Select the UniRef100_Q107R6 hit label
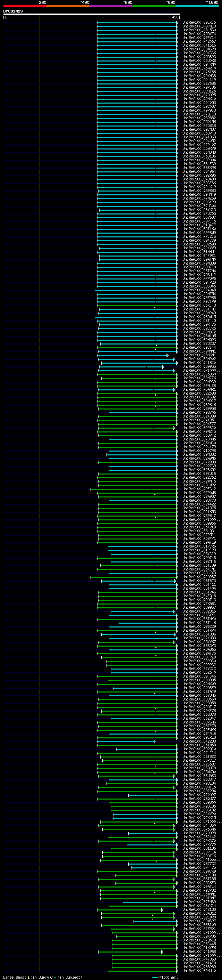This screenshot has height=980, width=222. tap(199, 451)
